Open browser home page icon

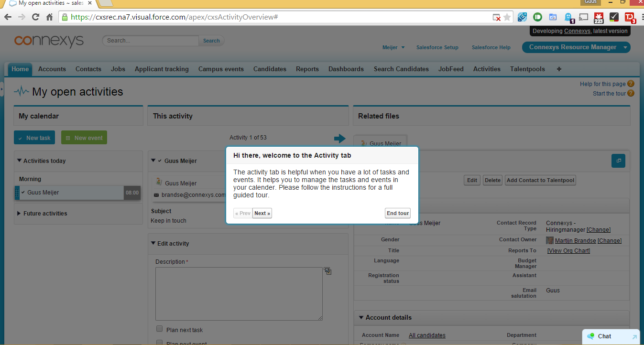click(49, 17)
